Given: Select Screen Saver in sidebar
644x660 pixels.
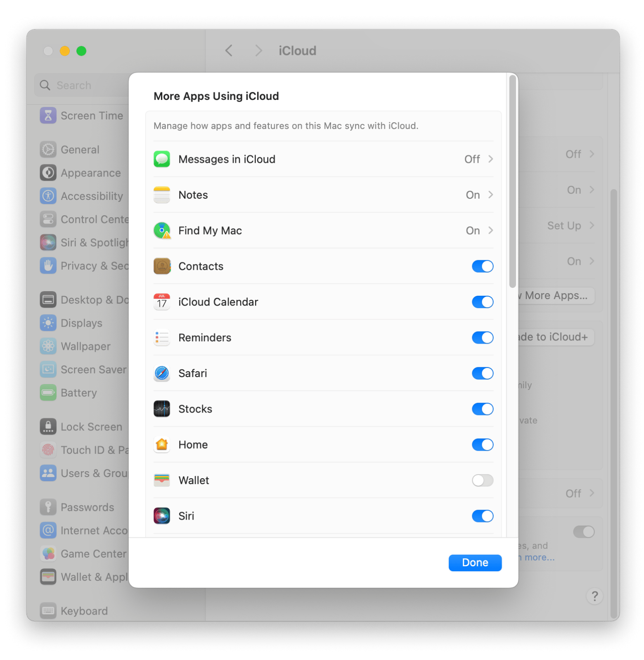Looking at the screenshot, I should coord(84,370).
